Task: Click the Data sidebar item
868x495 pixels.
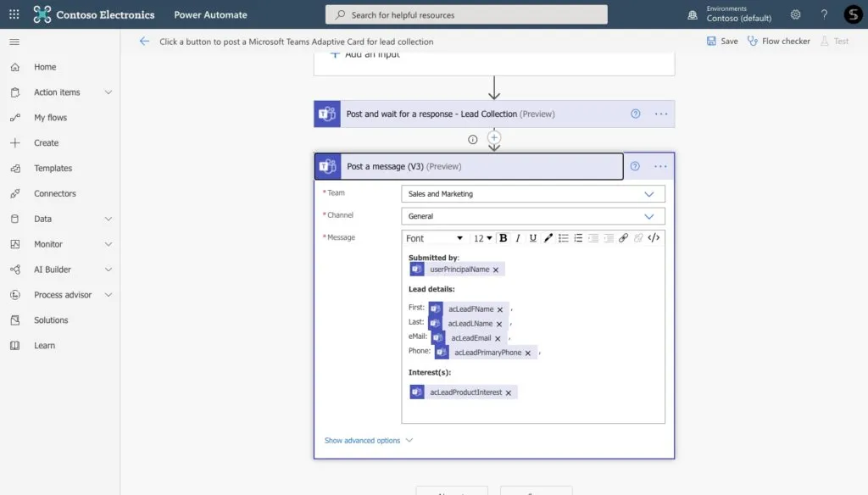Action: click(42, 219)
